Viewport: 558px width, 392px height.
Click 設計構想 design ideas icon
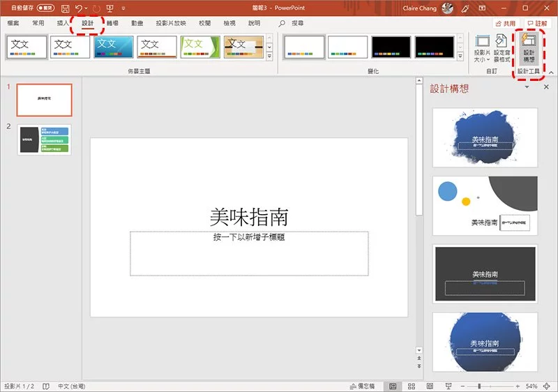pyautogui.click(x=529, y=48)
